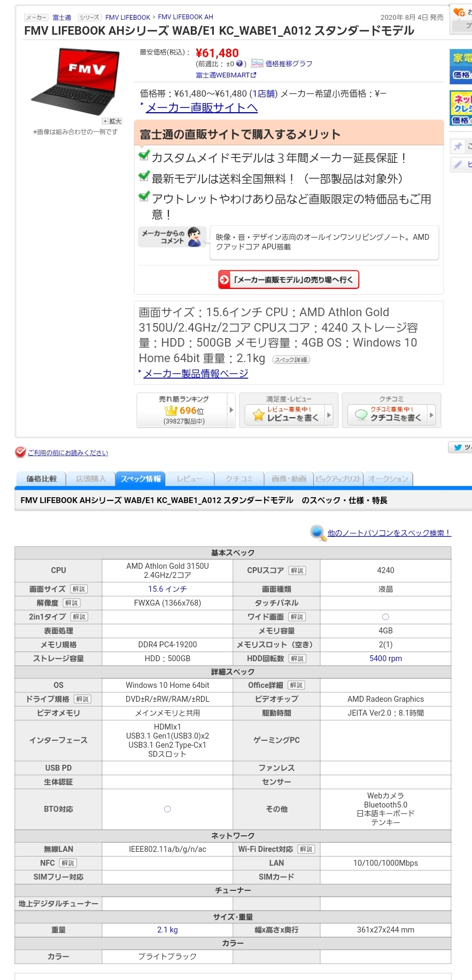The image size is (472, 980).
Task: Click the heart favorites icon at top right
Action: pos(459,12)
